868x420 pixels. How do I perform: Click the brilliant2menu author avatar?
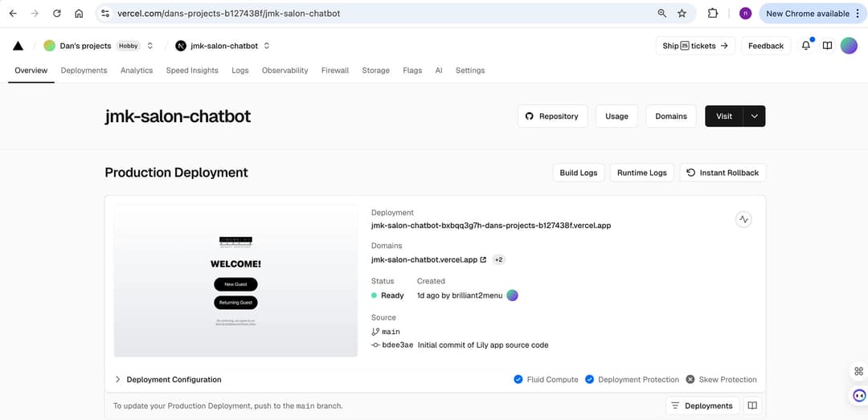tap(513, 296)
